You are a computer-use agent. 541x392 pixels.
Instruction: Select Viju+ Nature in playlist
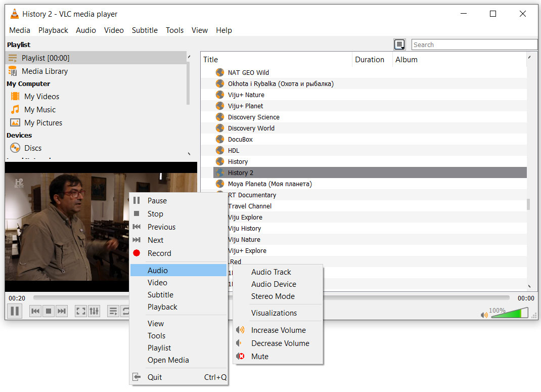click(364, 95)
